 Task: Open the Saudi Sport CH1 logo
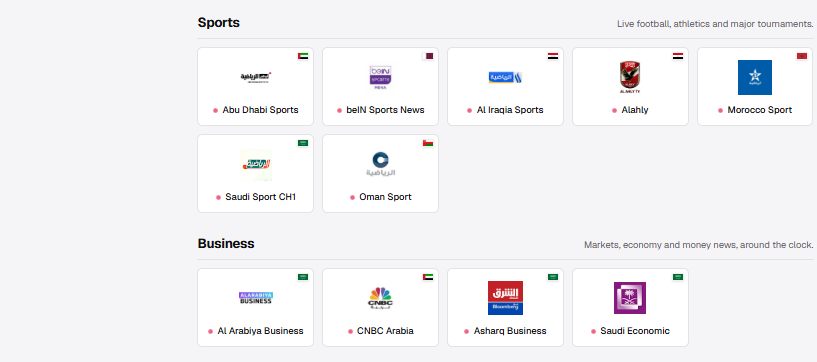(256, 165)
